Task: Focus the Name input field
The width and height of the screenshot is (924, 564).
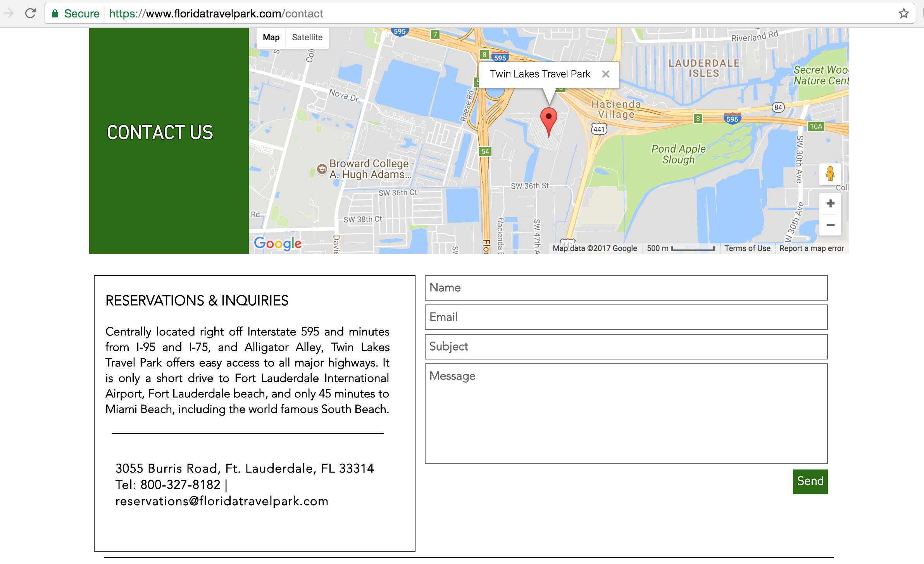Action: click(626, 288)
